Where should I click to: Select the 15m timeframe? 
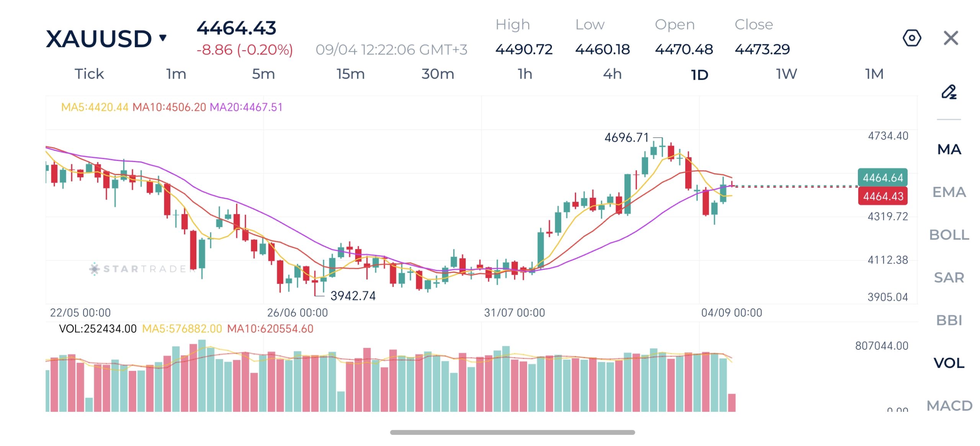(350, 74)
